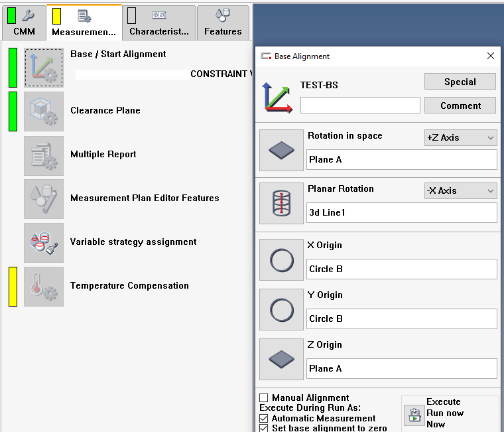Viewport: 504px width, 432px height.
Task: Click the Circle B field under Y Origin
Action: 402,319
